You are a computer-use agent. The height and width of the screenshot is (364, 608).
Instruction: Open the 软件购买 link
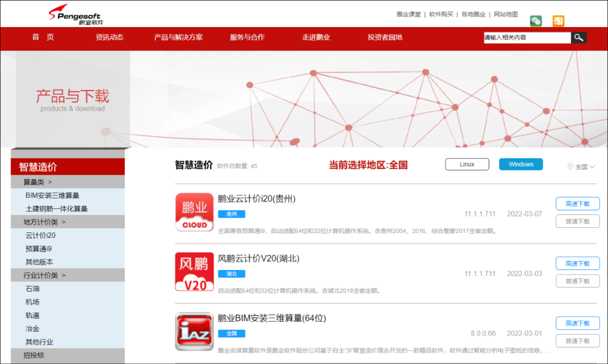(x=441, y=14)
